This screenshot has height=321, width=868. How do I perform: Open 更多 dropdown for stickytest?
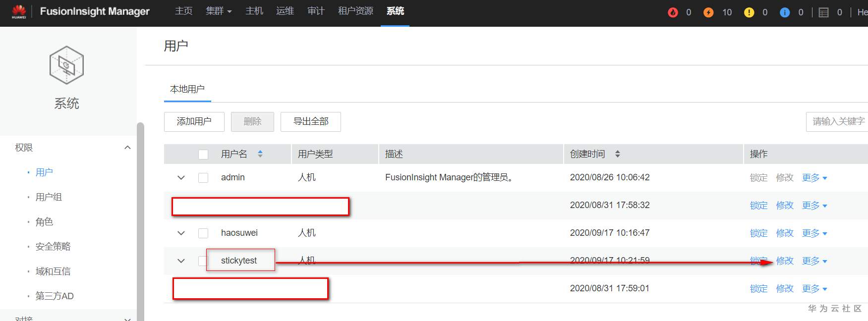(x=814, y=261)
